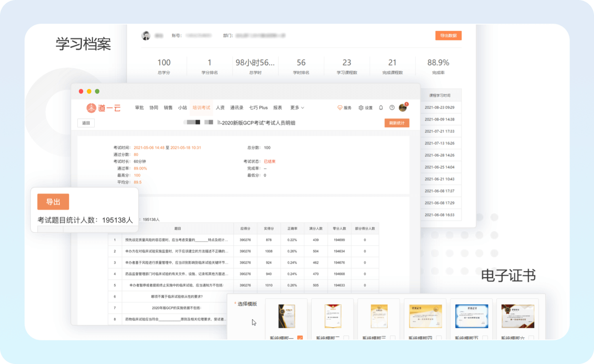This screenshot has height=364, width=594.
Task: Open the notification bell icon
Action: (381, 108)
